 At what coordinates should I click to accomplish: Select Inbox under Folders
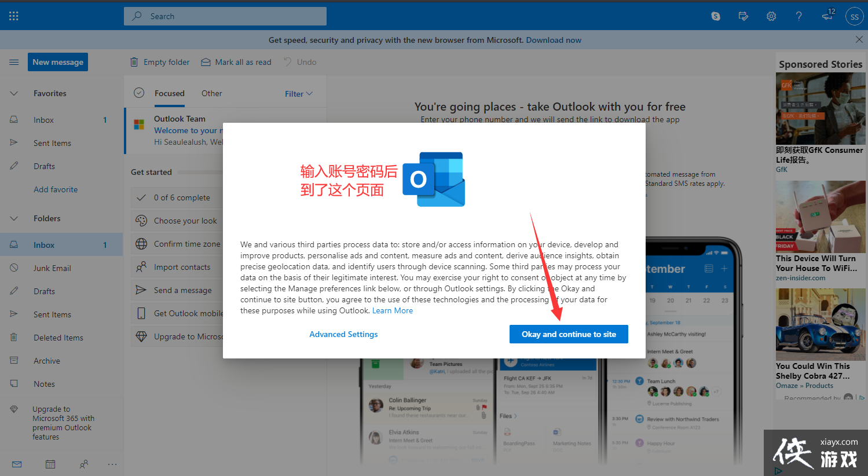tap(61, 245)
